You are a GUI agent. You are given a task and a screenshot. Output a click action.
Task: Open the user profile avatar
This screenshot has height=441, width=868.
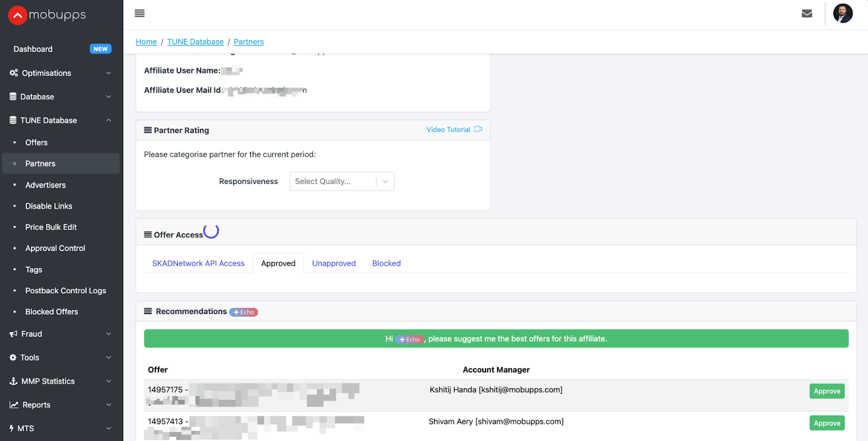click(x=843, y=13)
